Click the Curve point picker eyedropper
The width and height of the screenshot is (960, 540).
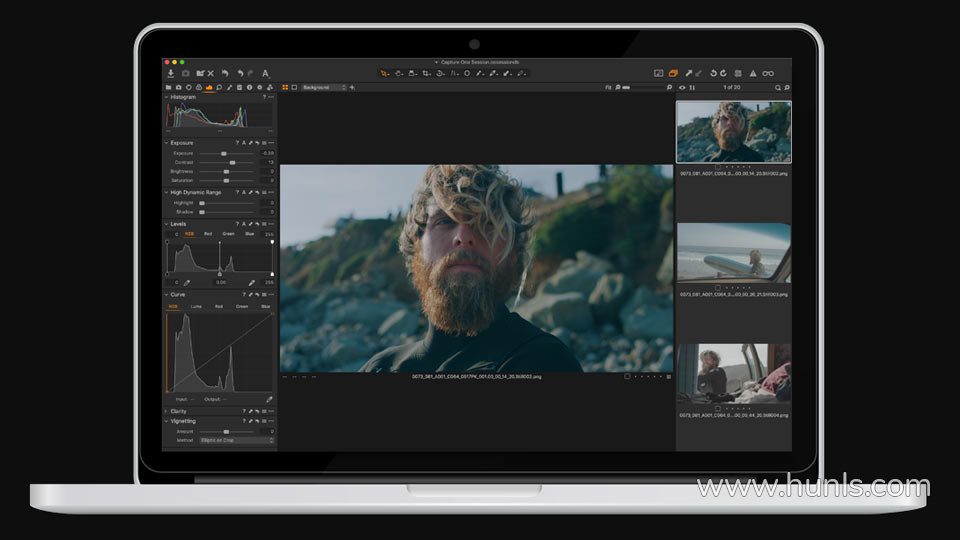(x=269, y=399)
